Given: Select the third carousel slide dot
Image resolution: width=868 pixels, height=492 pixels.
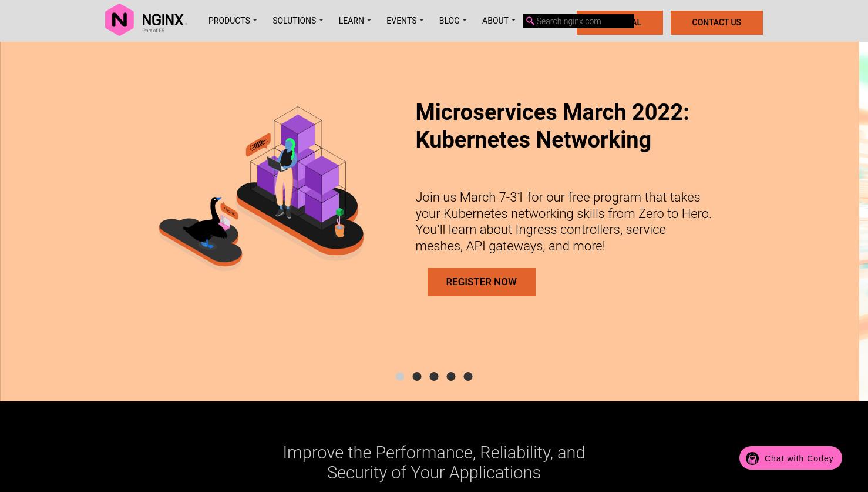Looking at the screenshot, I should 434,376.
